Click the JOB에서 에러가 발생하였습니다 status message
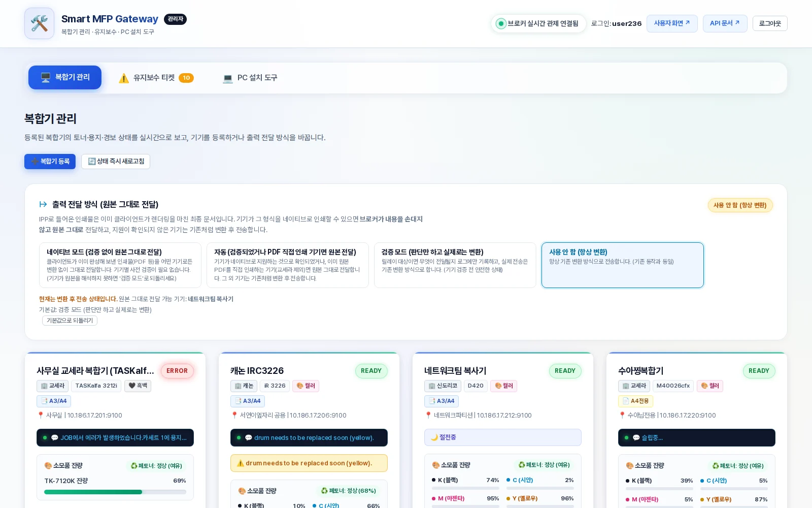Image resolution: width=812 pixels, height=508 pixels. 115,437
